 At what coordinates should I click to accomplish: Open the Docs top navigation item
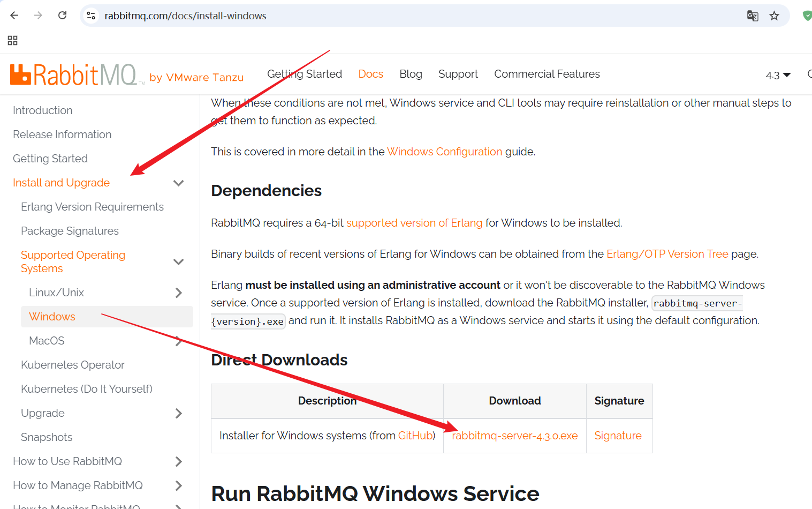[371, 74]
